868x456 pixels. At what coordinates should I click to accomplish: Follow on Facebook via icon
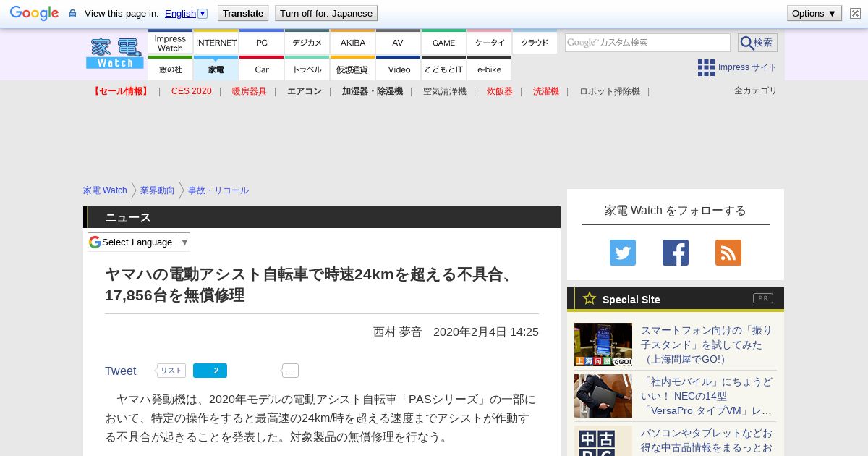coord(676,253)
